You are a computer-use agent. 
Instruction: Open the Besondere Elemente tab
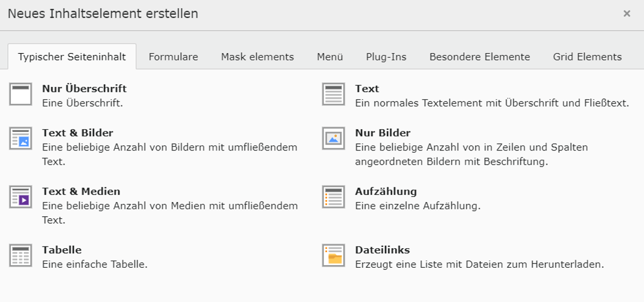(x=479, y=57)
